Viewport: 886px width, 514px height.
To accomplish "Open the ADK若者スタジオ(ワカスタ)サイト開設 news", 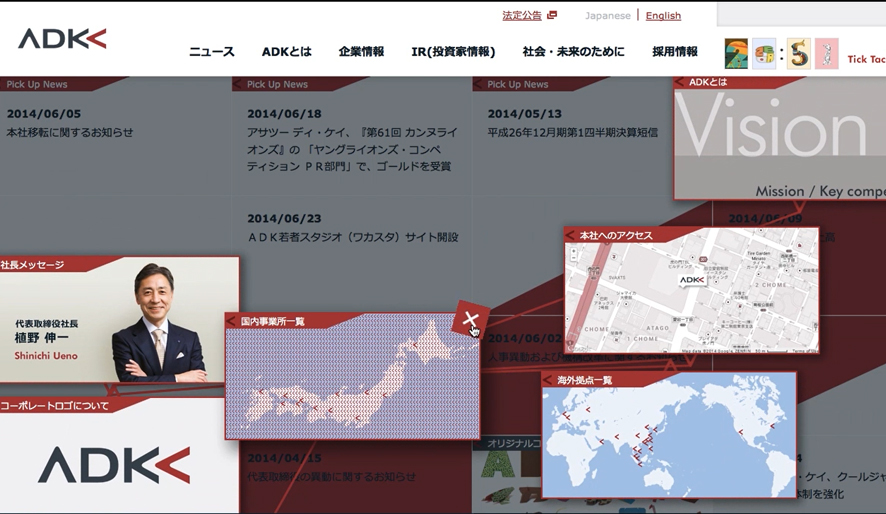I will click(353, 237).
